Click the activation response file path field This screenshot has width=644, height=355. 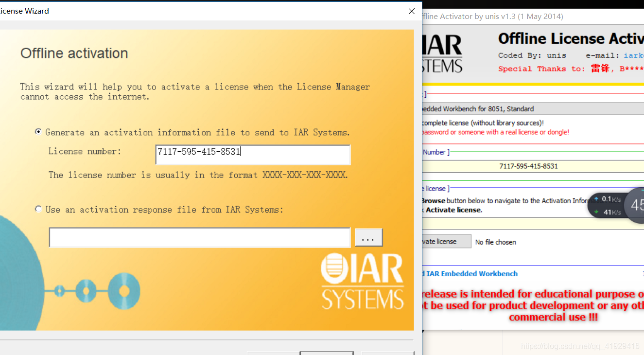tap(200, 237)
